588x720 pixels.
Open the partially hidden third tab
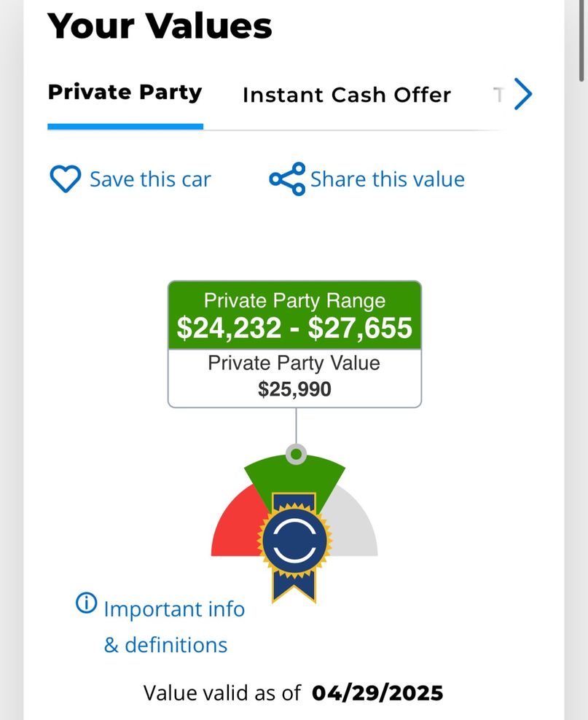[498, 95]
